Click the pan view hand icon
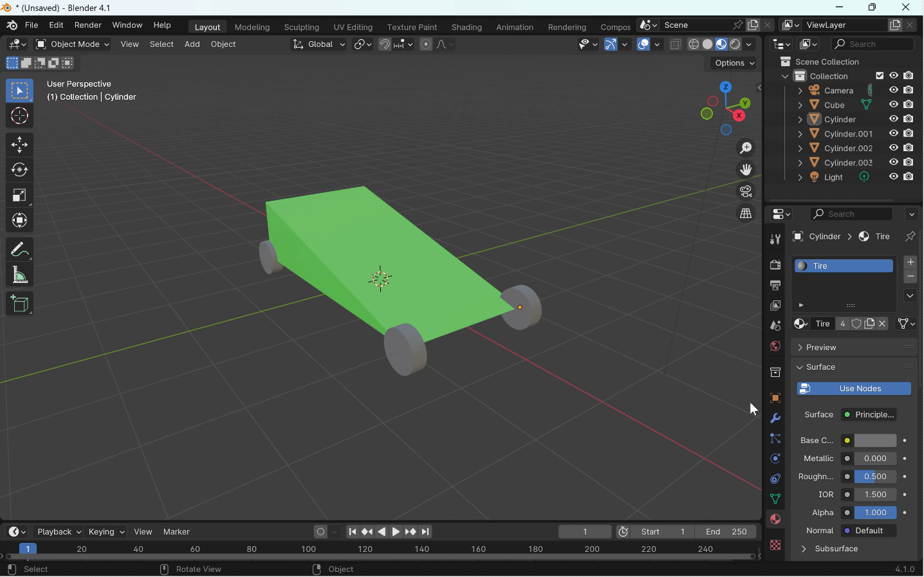 [746, 170]
